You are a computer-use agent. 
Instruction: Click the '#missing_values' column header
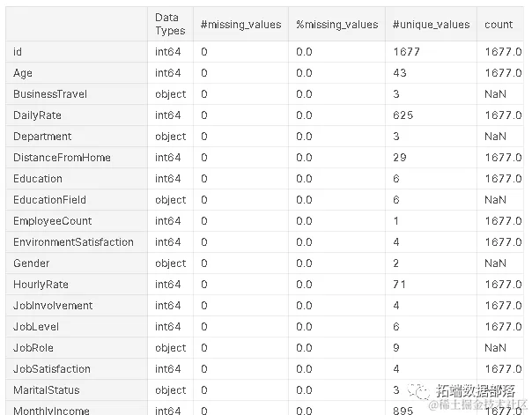240,25
